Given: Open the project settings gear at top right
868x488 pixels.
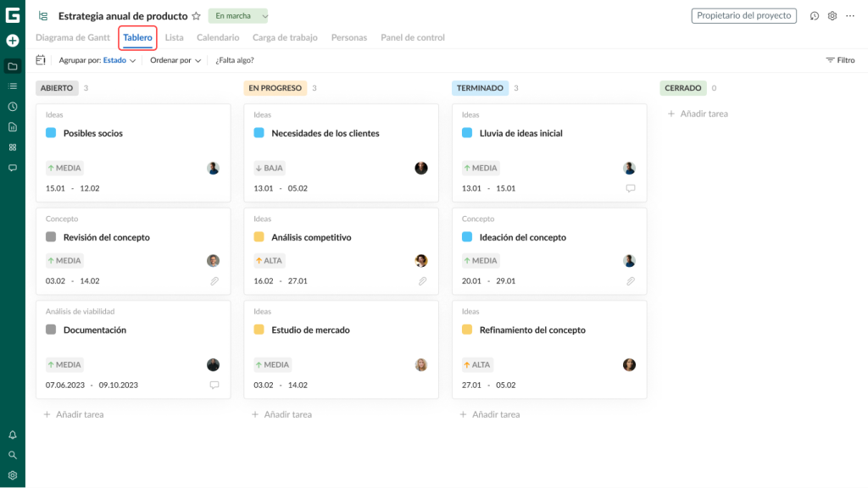Looking at the screenshot, I should pos(832,16).
